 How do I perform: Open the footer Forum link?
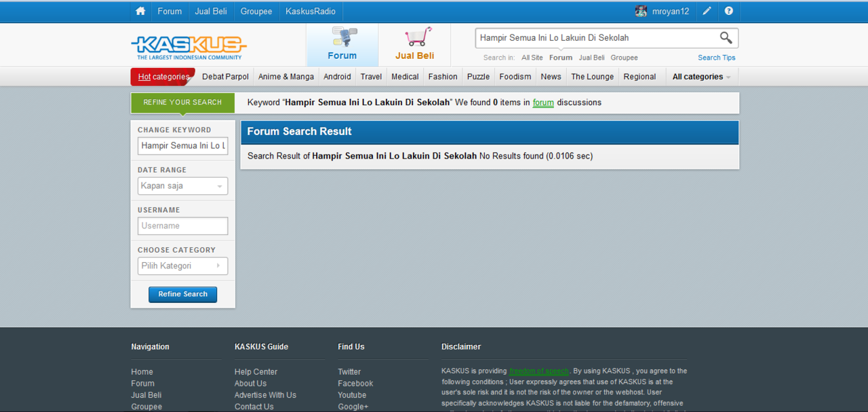[x=142, y=384]
